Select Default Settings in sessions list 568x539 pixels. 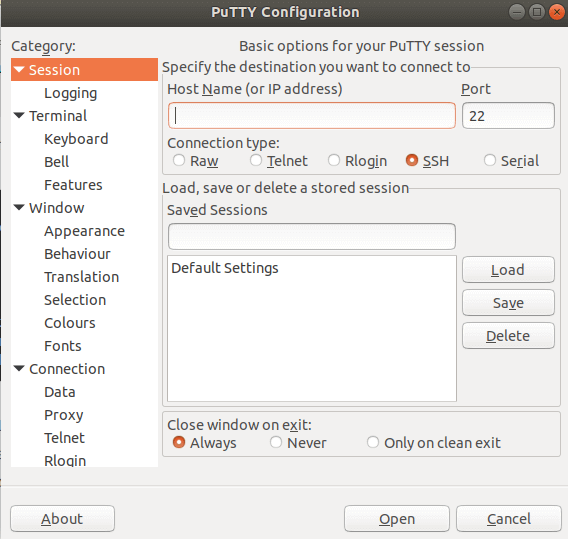pos(312,268)
